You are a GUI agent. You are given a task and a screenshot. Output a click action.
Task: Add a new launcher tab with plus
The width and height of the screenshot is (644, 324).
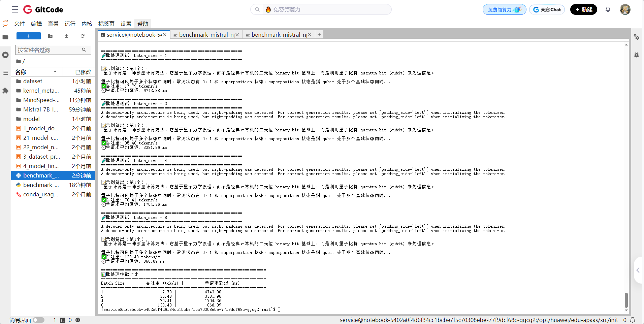click(x=319, y=34)
